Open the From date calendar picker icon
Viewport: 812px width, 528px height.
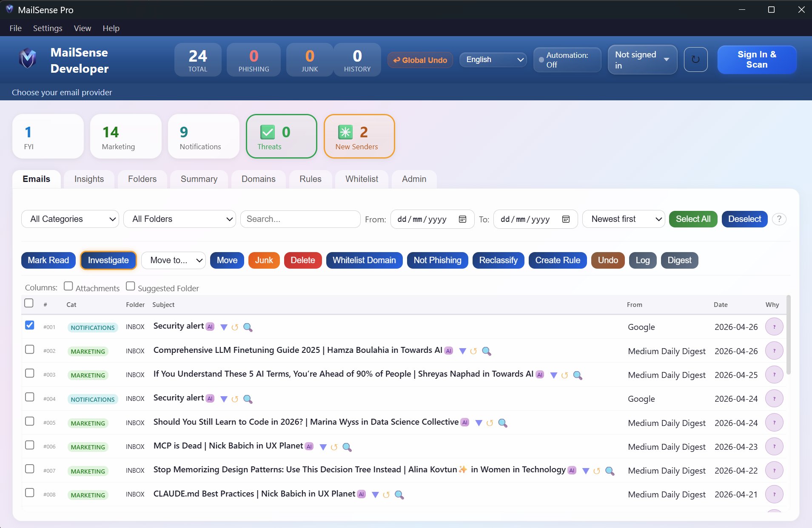coord(462,219)
